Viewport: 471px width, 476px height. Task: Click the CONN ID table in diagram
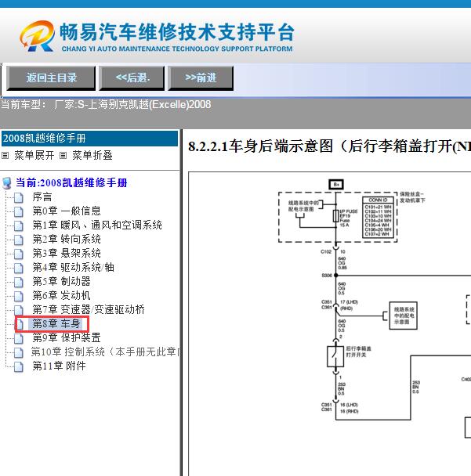click(x=378, y=217)
